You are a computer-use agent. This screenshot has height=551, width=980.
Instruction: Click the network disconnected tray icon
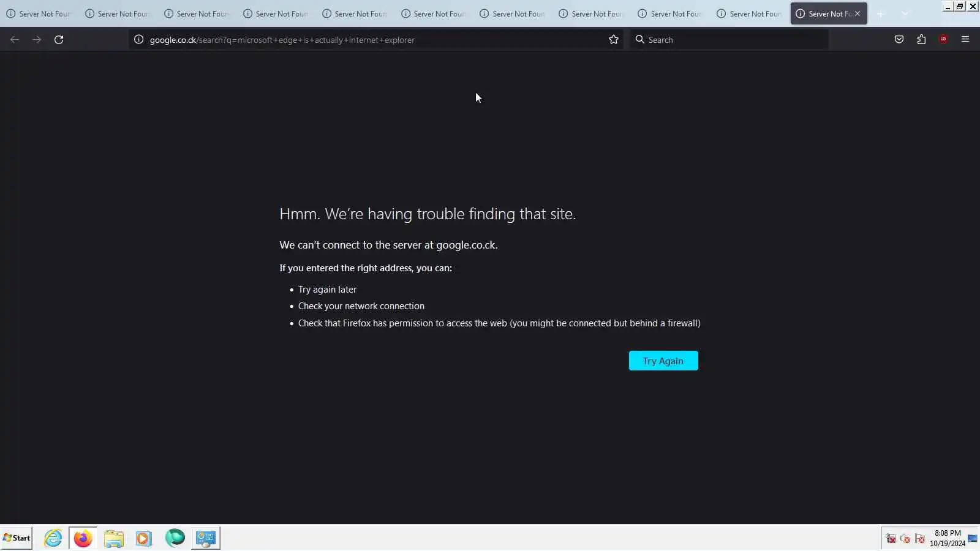click(x=891, y=539)
